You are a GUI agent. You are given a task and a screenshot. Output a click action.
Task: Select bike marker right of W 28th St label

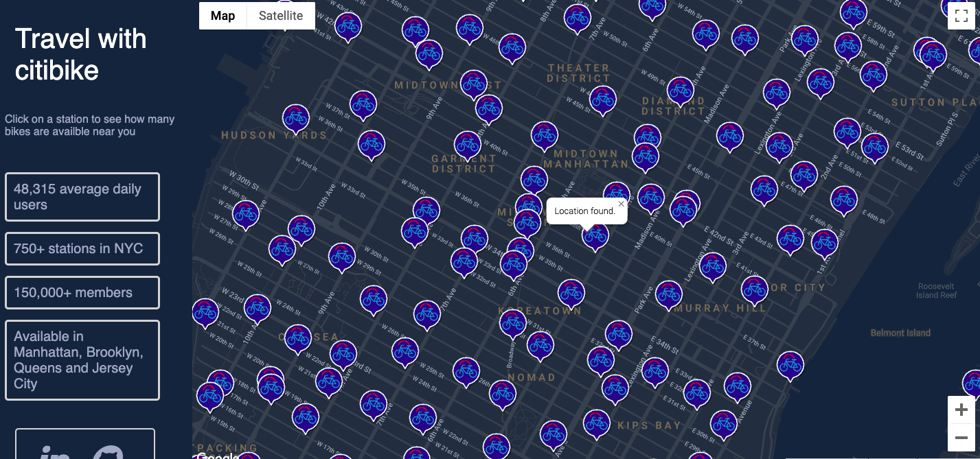(x=245, y=215)
